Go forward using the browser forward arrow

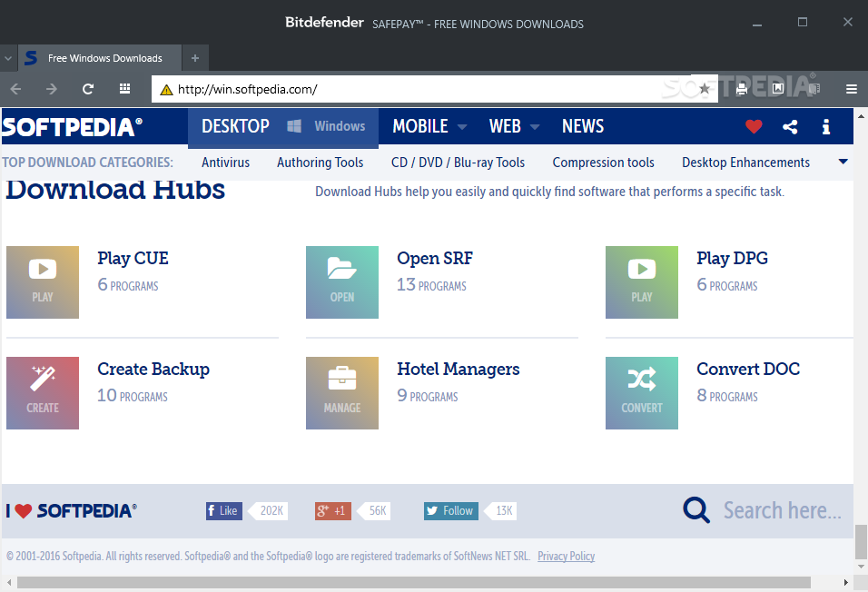51,89
